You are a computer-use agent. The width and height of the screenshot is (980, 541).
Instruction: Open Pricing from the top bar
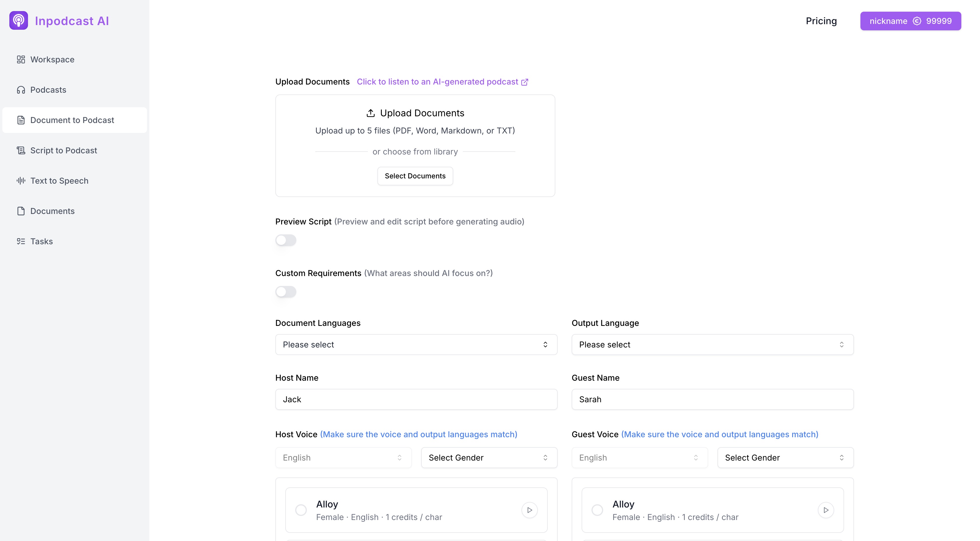821,21
